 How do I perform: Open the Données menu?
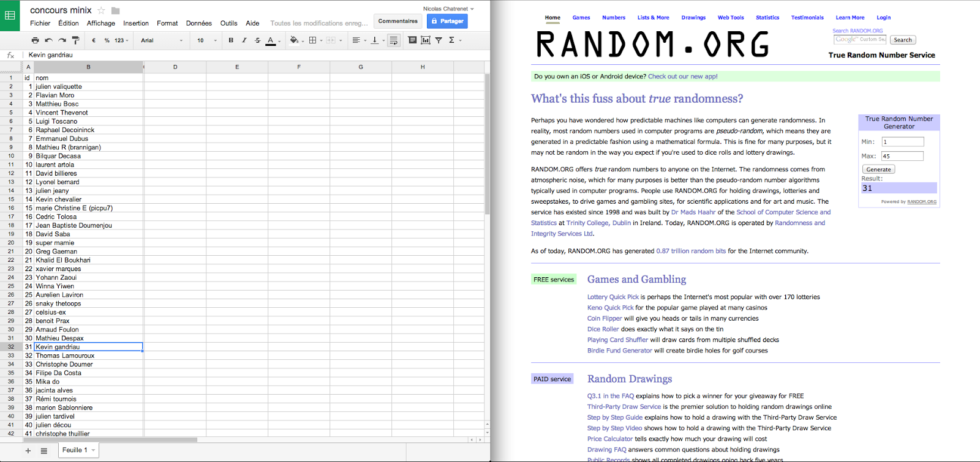pos(199,23)
